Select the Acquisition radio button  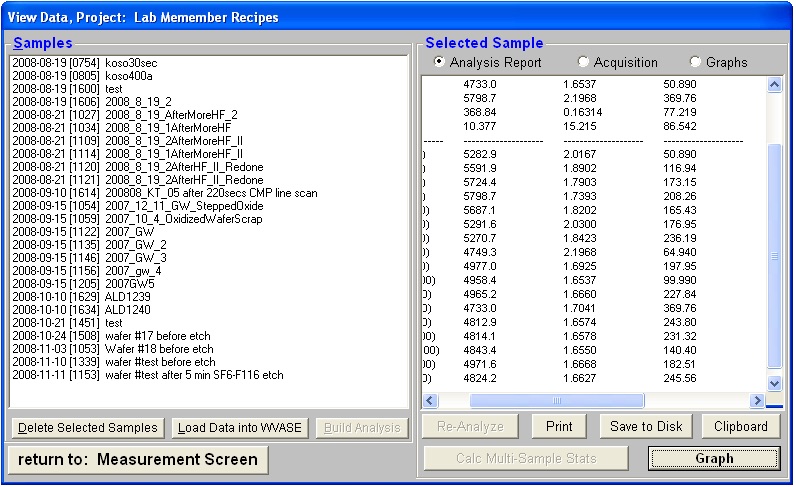[583, 62]
